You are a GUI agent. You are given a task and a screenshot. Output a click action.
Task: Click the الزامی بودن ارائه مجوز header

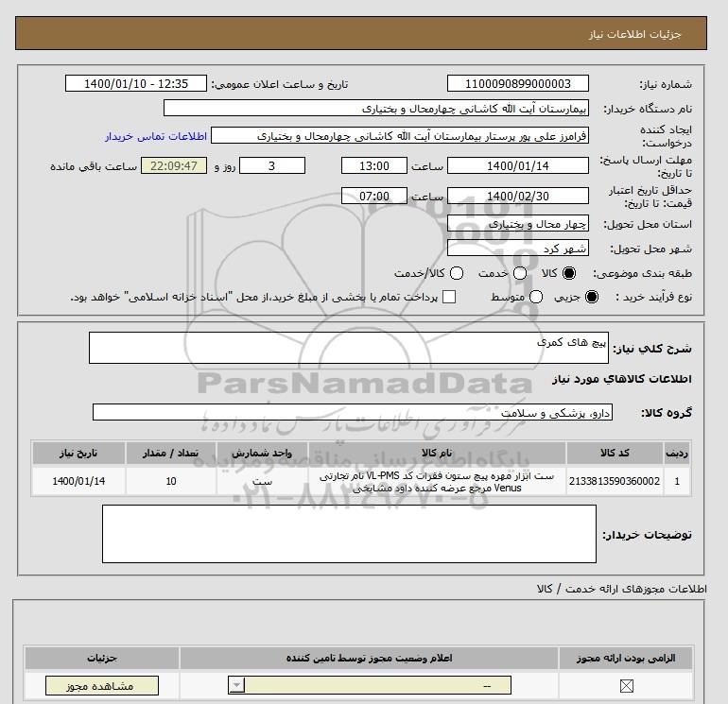(x=626, y=658)
